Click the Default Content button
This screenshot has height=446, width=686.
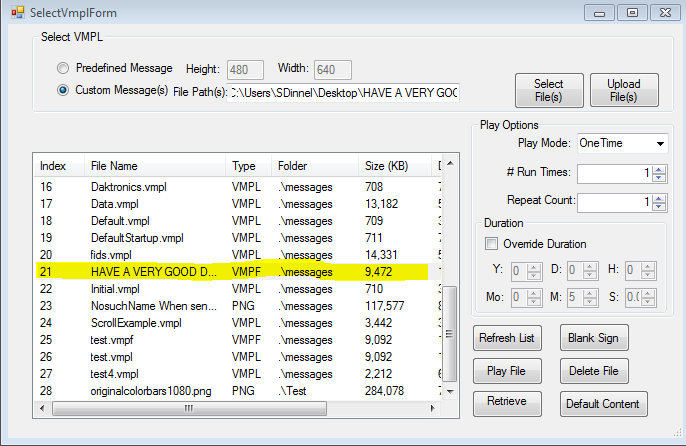[x=603, y=404]
